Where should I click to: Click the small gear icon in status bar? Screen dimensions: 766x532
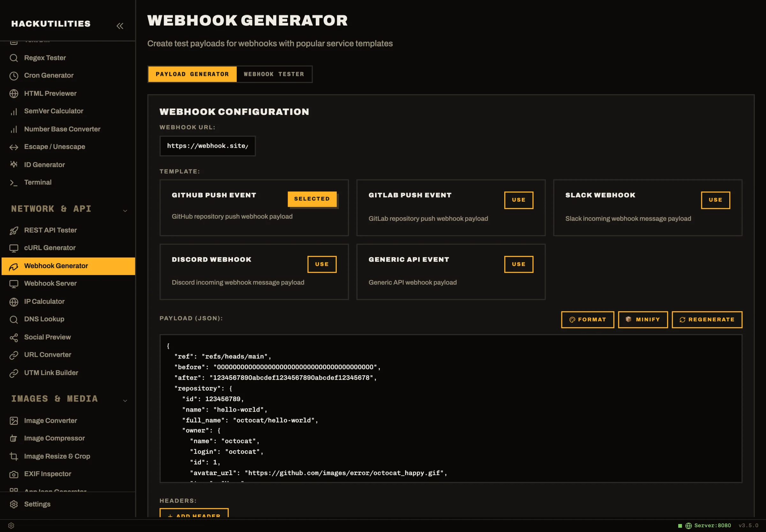point(11,526)
